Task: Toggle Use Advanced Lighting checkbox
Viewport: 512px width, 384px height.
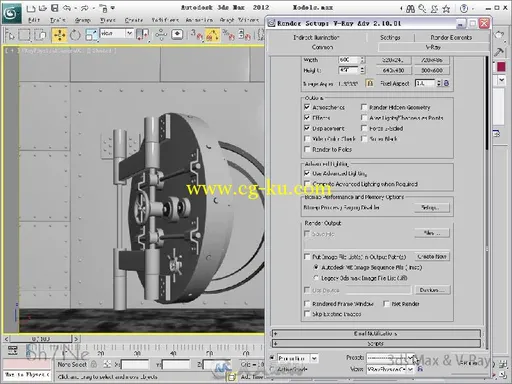Action: (x=307, y=173)
